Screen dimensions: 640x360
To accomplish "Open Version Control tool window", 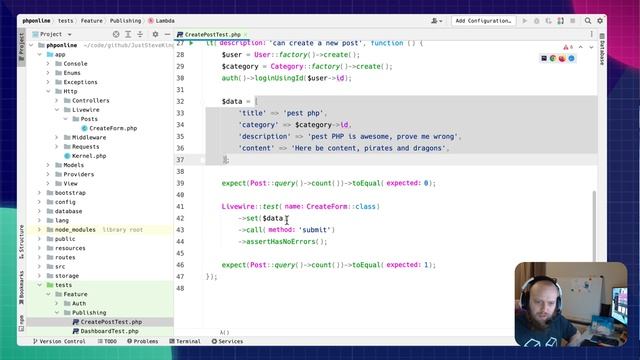I will pos(59,341).
